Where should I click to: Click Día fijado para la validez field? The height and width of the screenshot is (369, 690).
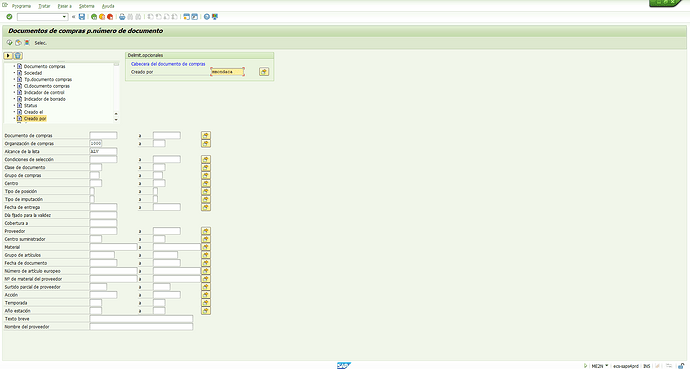point(103,215)
